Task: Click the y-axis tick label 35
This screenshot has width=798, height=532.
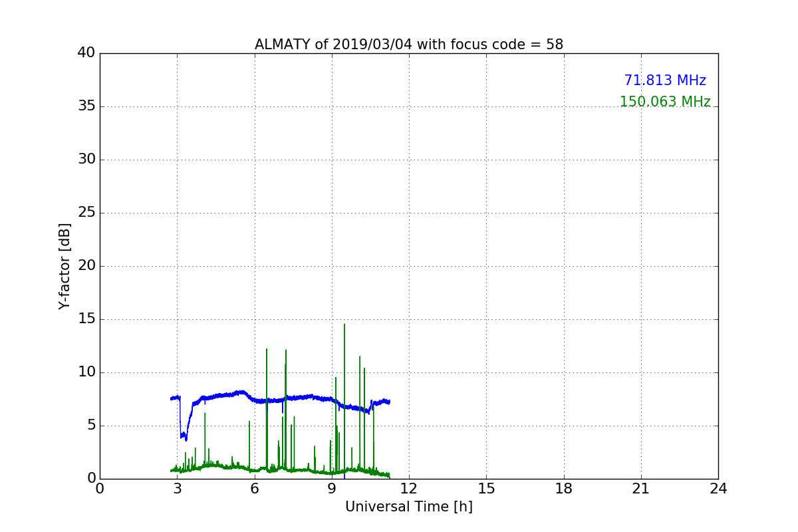Action: click(86, 106)
